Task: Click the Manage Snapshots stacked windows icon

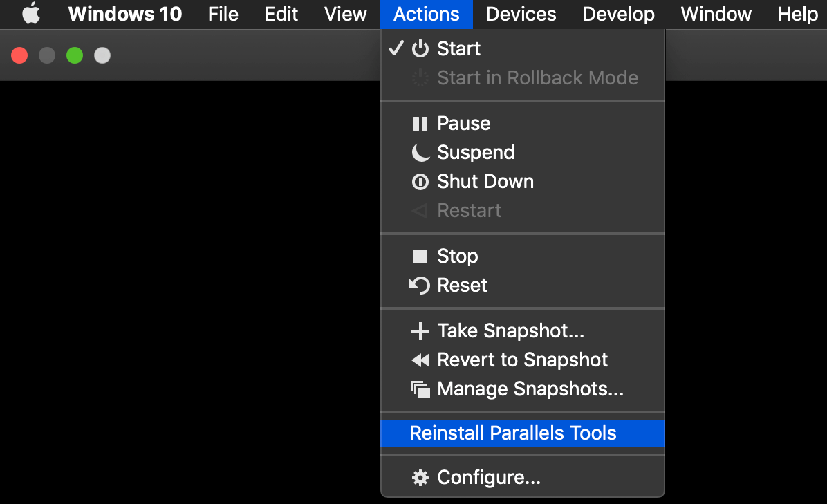Action: [420, 389]
